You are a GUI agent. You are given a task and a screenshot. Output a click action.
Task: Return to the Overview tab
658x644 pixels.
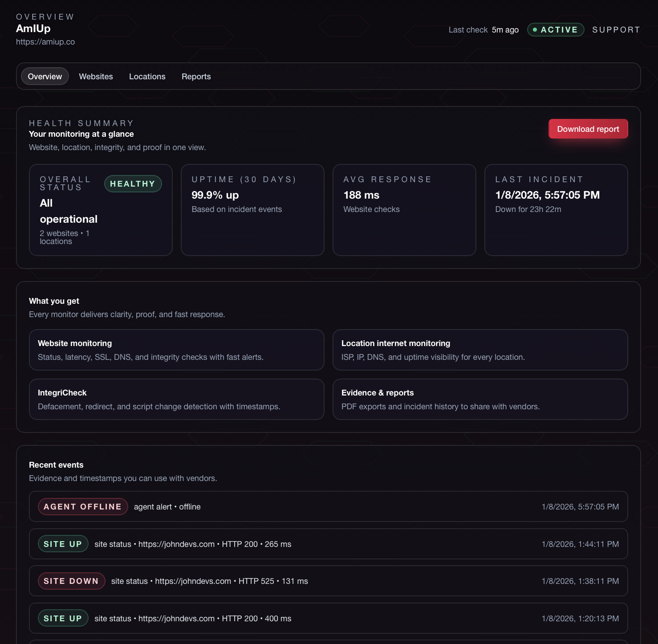coord(45,76)
